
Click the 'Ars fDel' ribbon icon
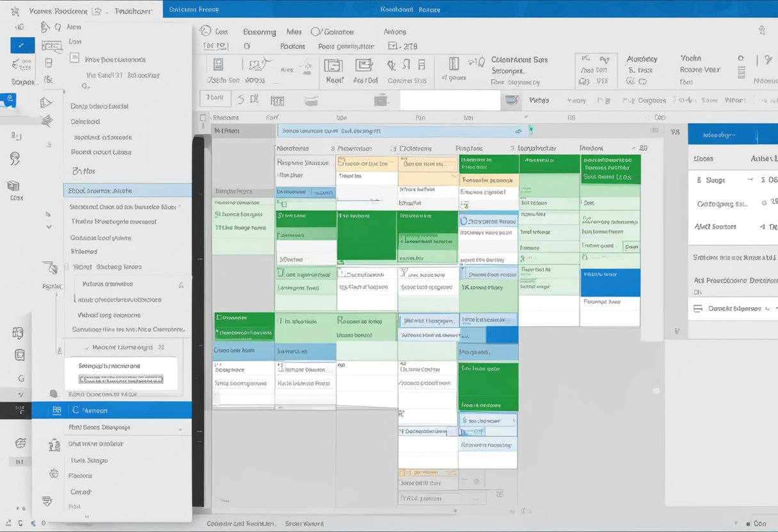click(x=364, y=65)
